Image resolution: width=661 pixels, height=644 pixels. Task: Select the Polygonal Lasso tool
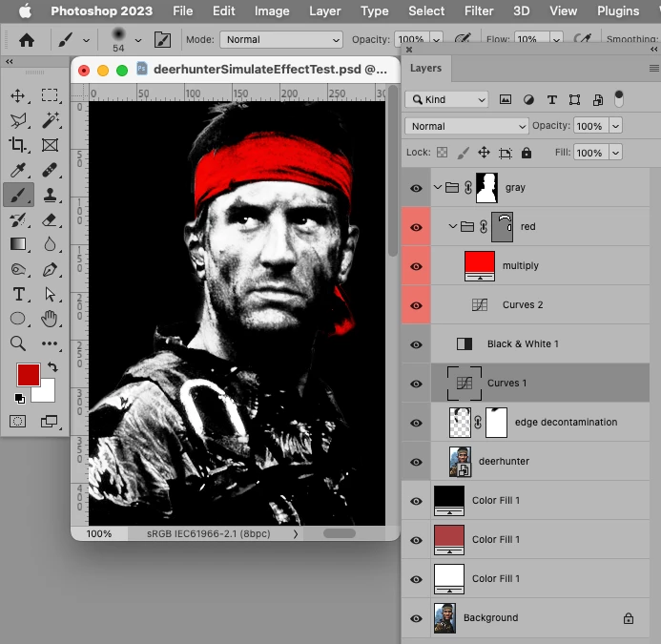pyautogui.click(x=18, y=120)
